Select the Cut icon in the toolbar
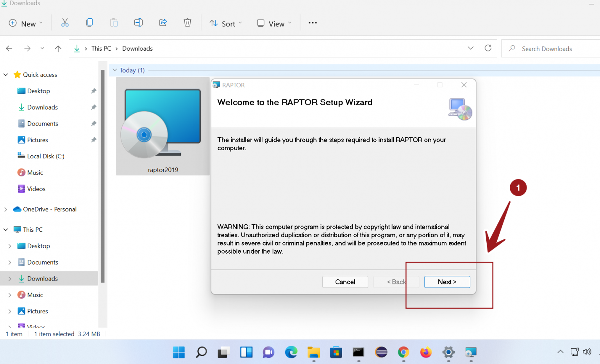This screenshot has height=364, width=600. coord(65,23)
